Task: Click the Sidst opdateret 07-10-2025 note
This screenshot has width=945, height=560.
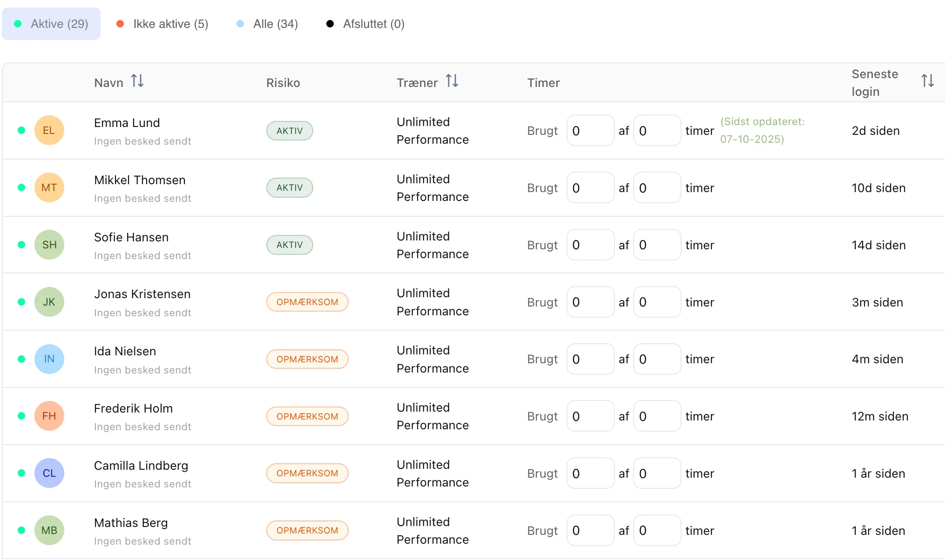Action: click(763, 130)
